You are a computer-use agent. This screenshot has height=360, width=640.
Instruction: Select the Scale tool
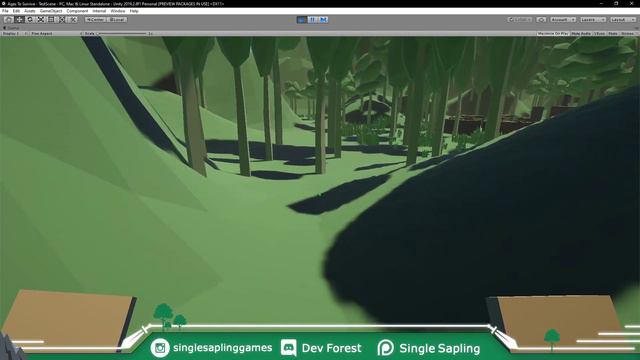click(x=40, y=20)
